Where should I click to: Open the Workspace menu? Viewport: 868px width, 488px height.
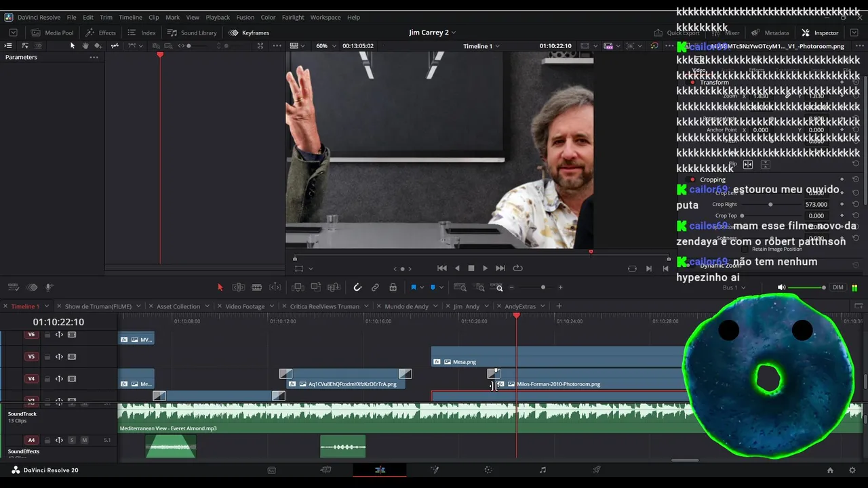click(325, 17)
